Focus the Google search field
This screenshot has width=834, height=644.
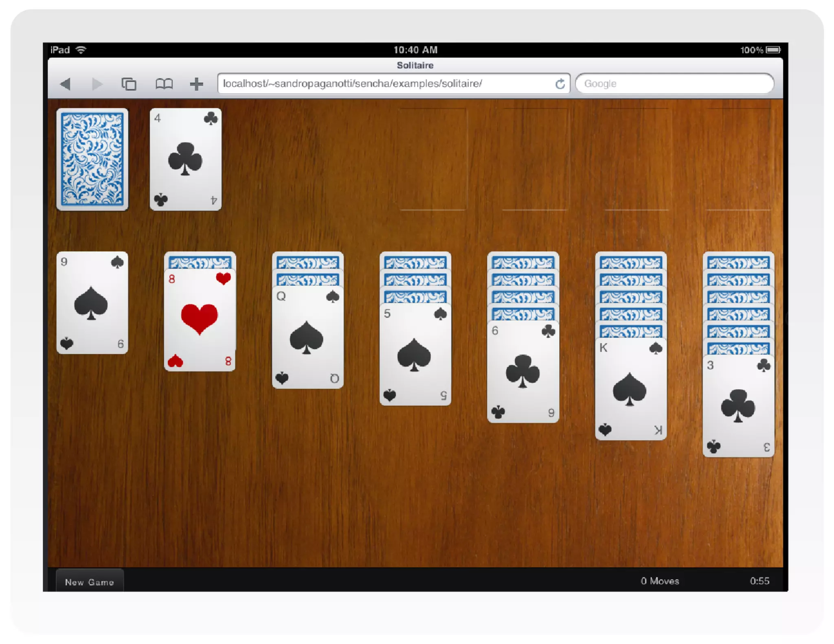[674, 84]
